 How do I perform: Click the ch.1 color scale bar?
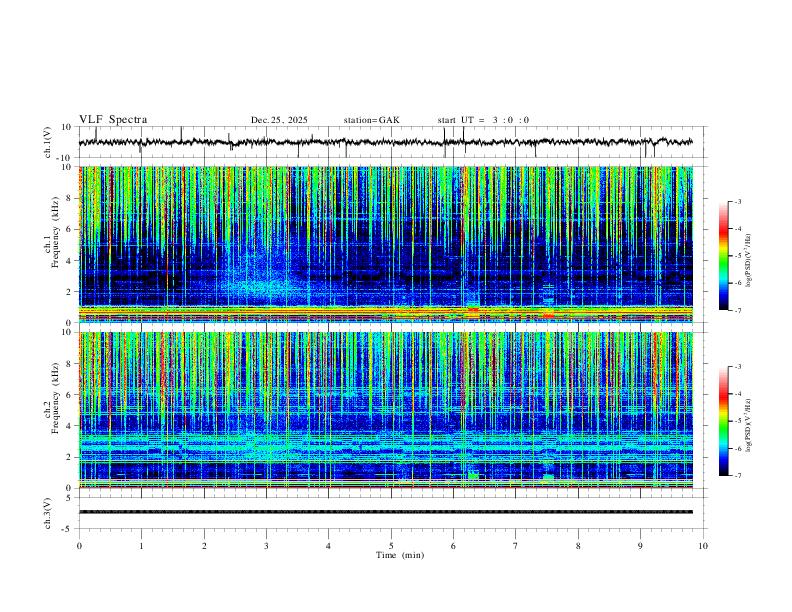724,256
